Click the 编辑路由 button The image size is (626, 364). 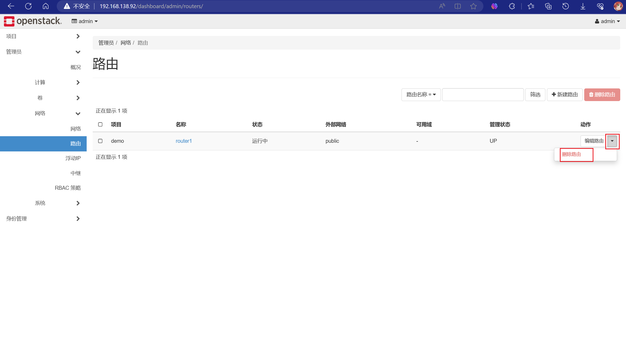tap(594, 141)
